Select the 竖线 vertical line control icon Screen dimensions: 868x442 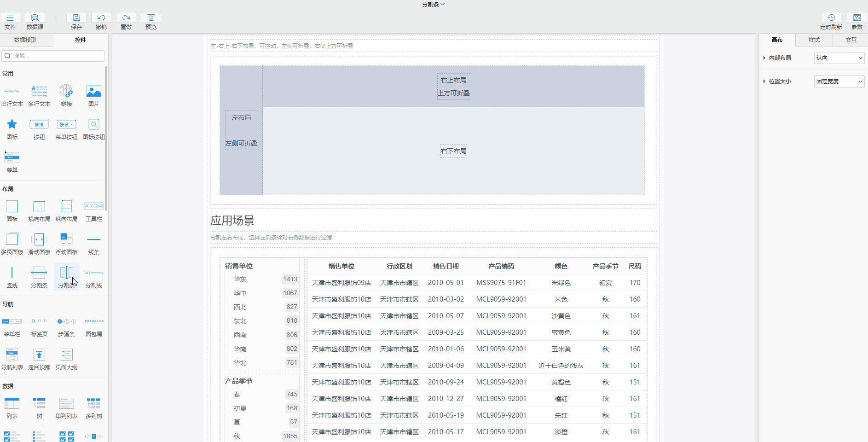click(x=12, y=272)
